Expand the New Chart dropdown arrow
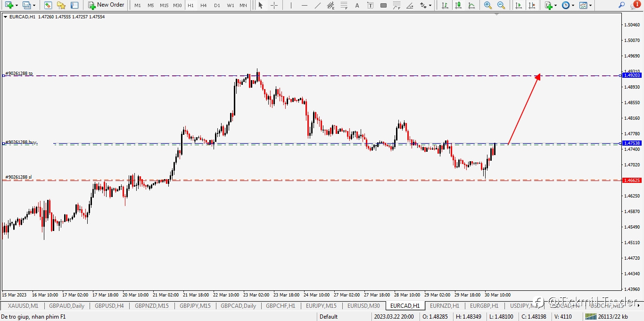Screen dimensions: 644x321 pos(17,5)
